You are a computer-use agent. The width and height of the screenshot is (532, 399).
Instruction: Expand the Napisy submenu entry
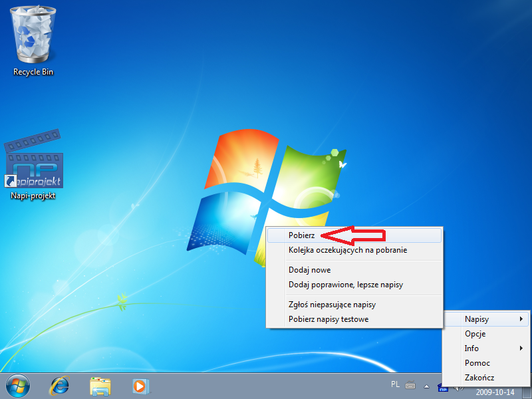486,319
